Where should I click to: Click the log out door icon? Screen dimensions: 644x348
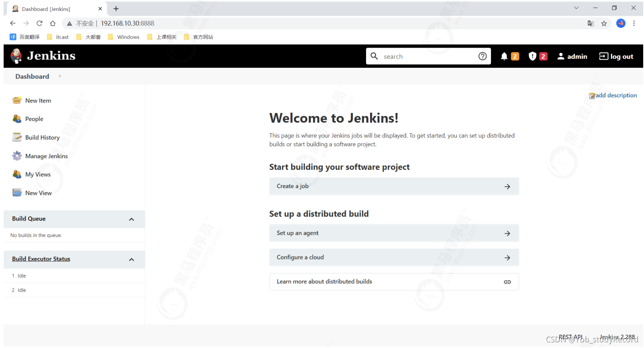click(603, 56)
